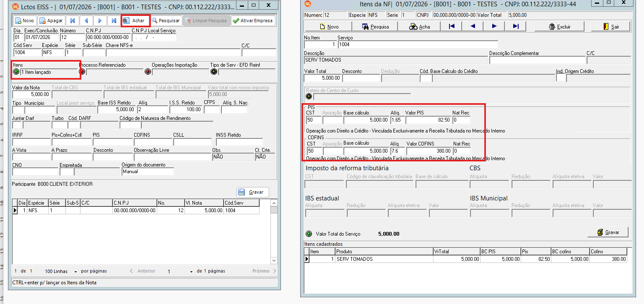The width and height of the screenshot is (644, 304).
Task: Go to last record in Lctos EISS
Action: click(x=114, y=21)
